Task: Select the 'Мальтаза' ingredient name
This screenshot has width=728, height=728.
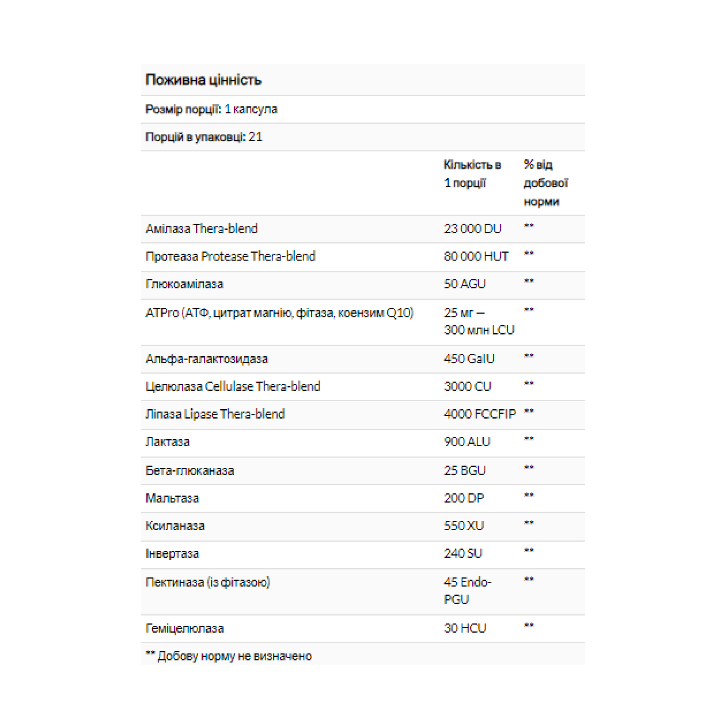Action: (x=172, y=498)
